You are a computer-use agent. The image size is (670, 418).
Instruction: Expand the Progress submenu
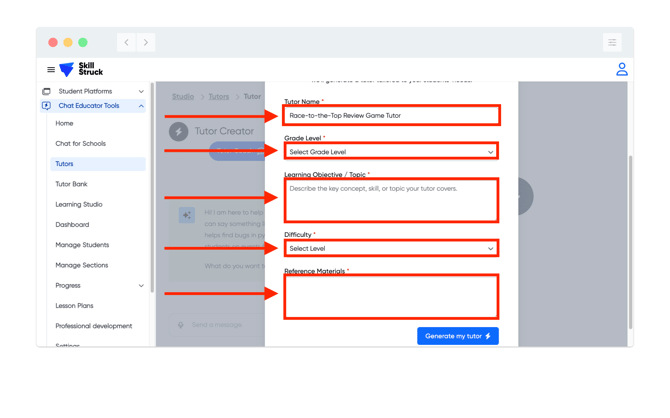coord(141,286)
